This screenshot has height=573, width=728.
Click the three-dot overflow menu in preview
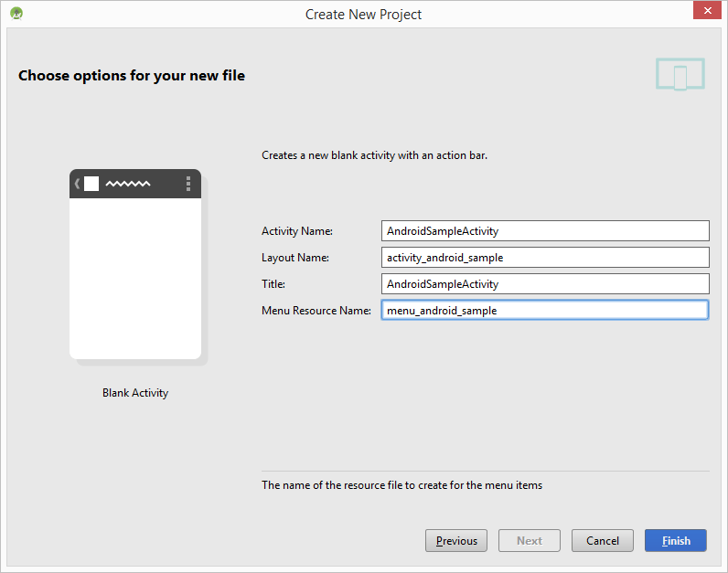[x=188, y=184]
